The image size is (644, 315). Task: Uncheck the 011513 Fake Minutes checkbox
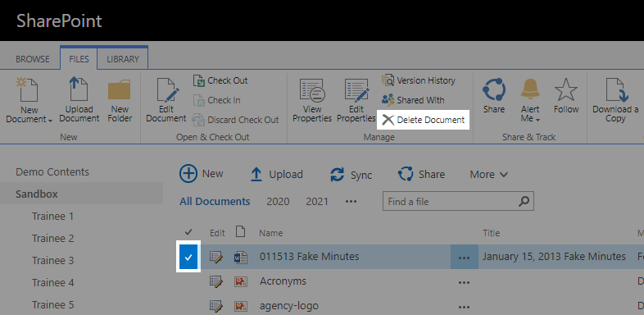click(x=188, y=258)
